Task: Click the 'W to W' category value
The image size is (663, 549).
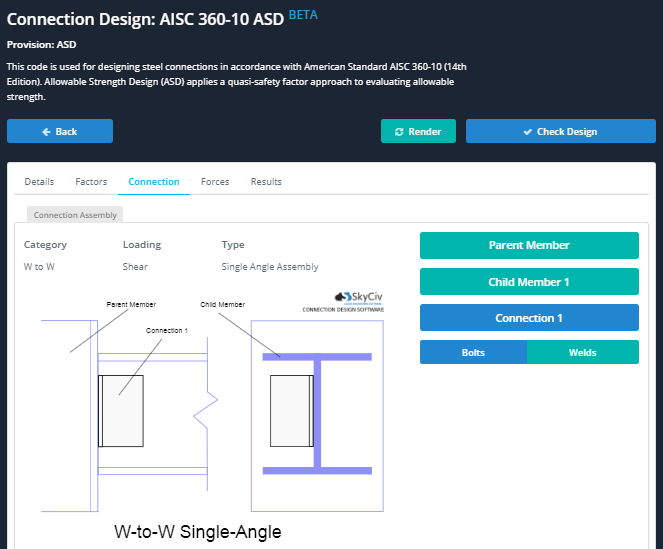Action: click(x=39, y=267)
